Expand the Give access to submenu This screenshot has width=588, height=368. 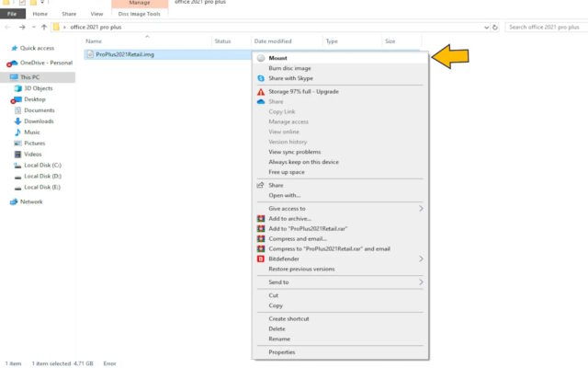[421, 209]
